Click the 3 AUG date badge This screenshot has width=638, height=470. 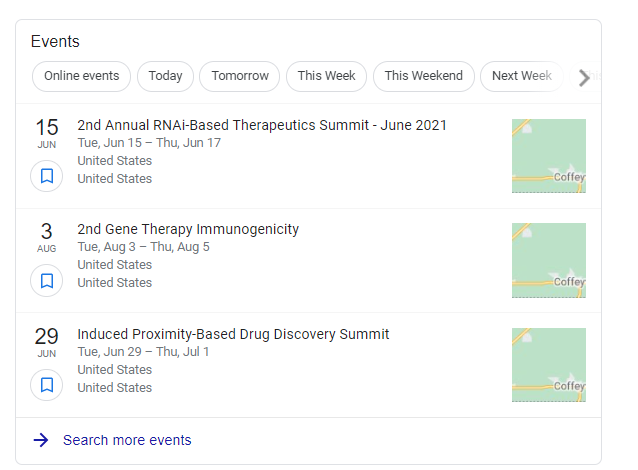[x=47, y=237]
